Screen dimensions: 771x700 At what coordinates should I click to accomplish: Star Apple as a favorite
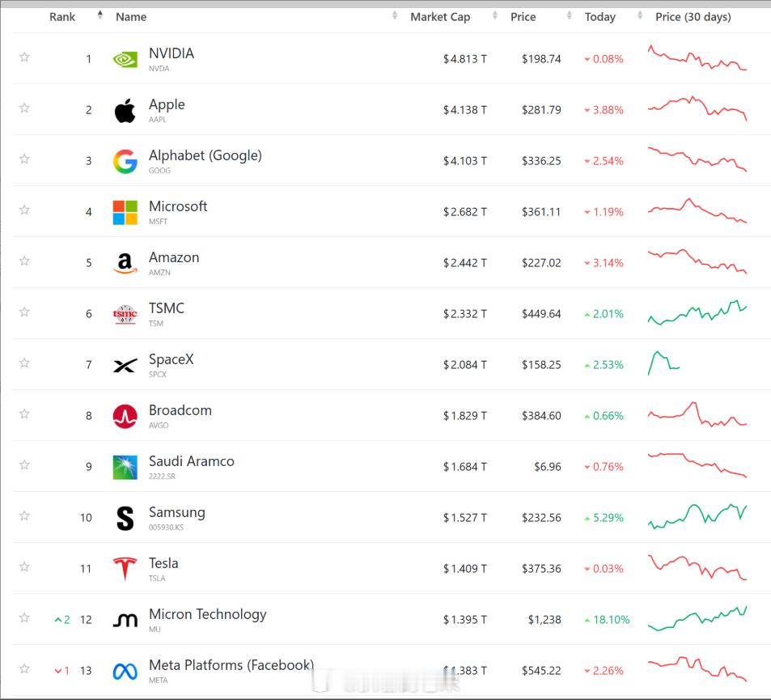pos(24,108)
